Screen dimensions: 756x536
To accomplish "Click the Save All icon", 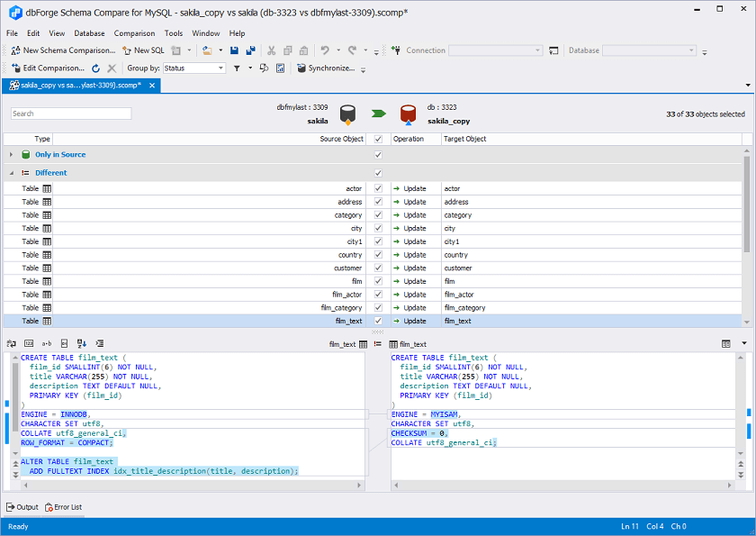I will 250,50.
